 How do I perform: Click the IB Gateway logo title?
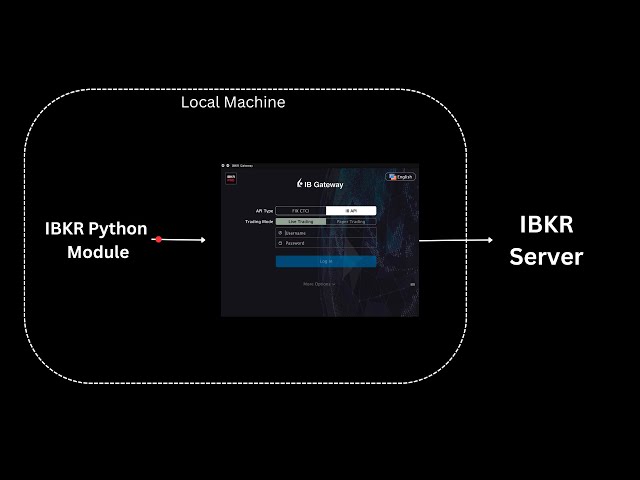pos(320,184)
